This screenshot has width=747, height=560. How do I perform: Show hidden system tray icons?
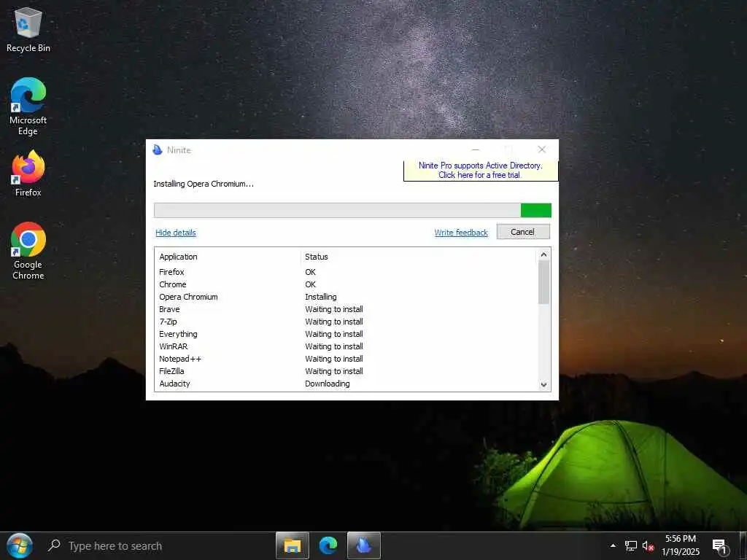pyautogui.click(x=613, y=545)
